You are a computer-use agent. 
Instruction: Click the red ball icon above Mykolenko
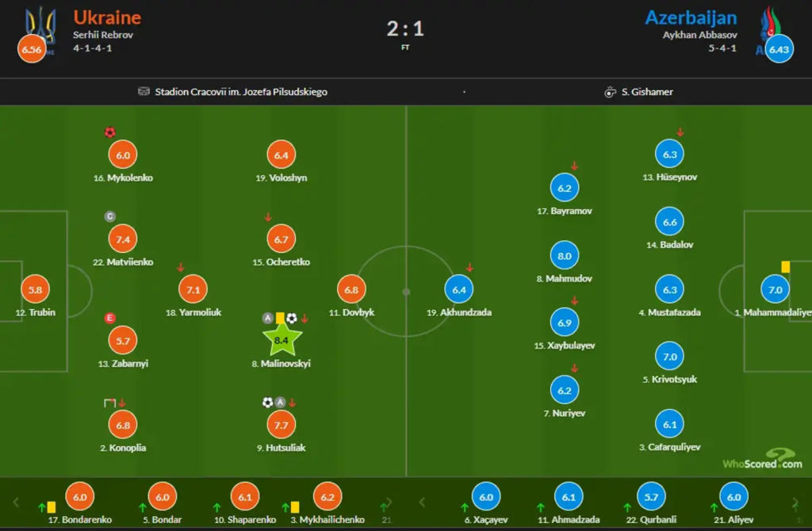coord(109,132)
